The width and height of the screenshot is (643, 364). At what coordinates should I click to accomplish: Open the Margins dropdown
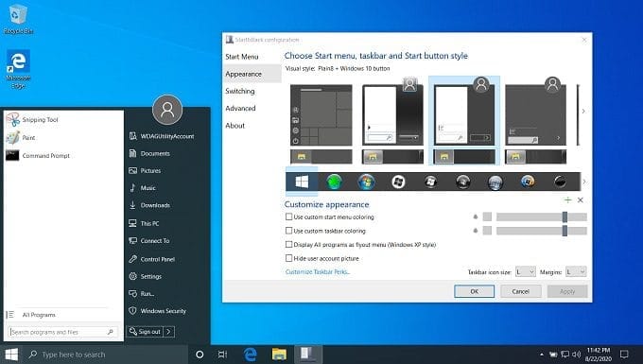[x=576, y=271]
